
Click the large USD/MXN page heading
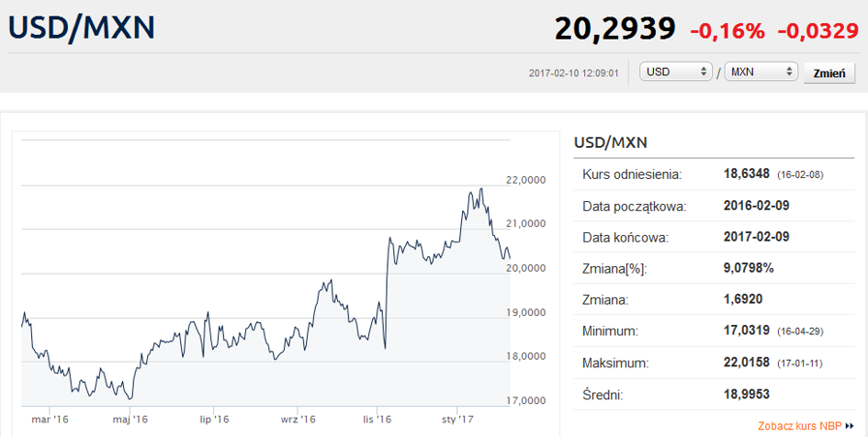pos(82,28)
